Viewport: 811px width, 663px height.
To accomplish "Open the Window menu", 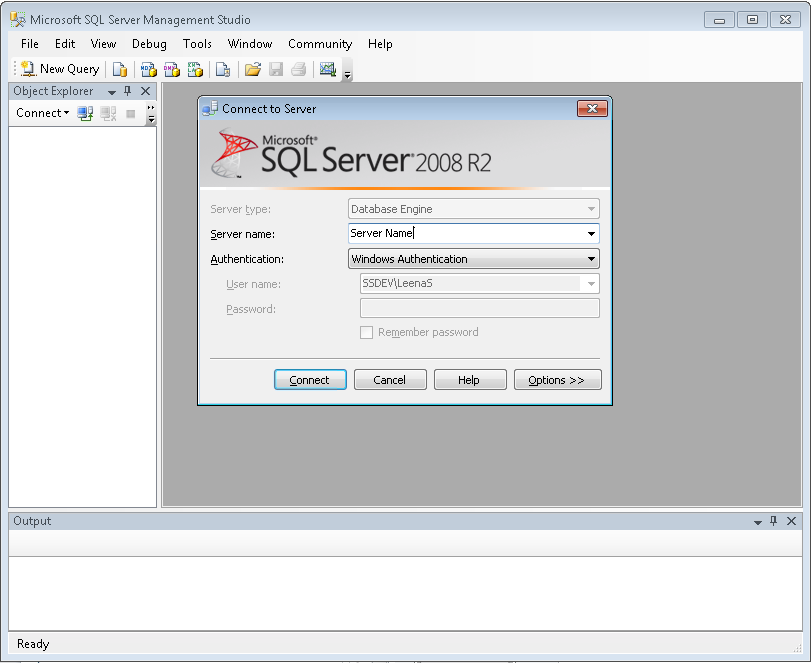I will pos(250,44).
